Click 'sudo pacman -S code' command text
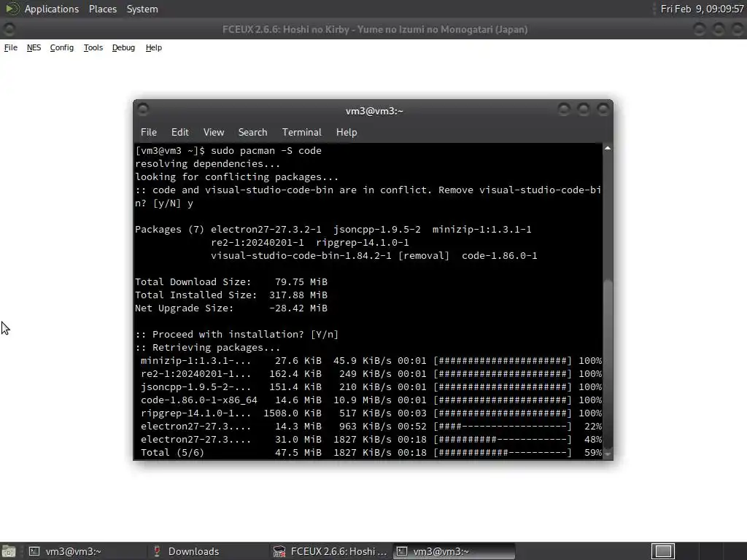Image resolution: width=747 pixels, height=560 pixels. click(266, 150)
